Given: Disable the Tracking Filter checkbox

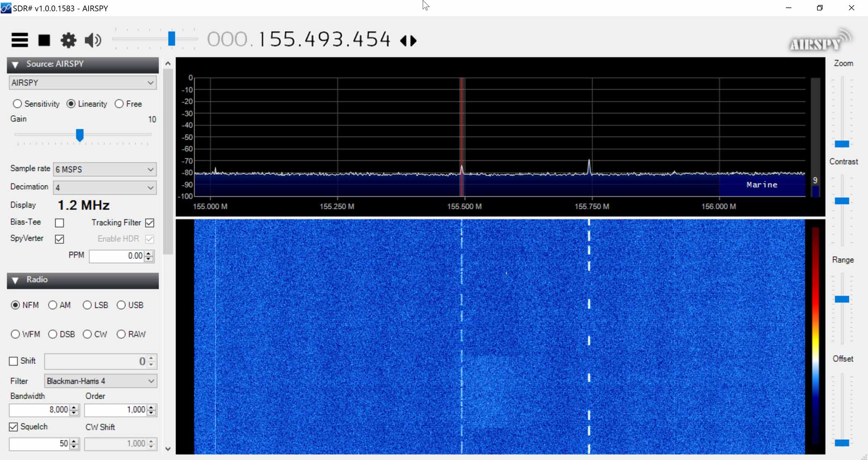Looking at the screenshot, I should [x=150, y=222].
